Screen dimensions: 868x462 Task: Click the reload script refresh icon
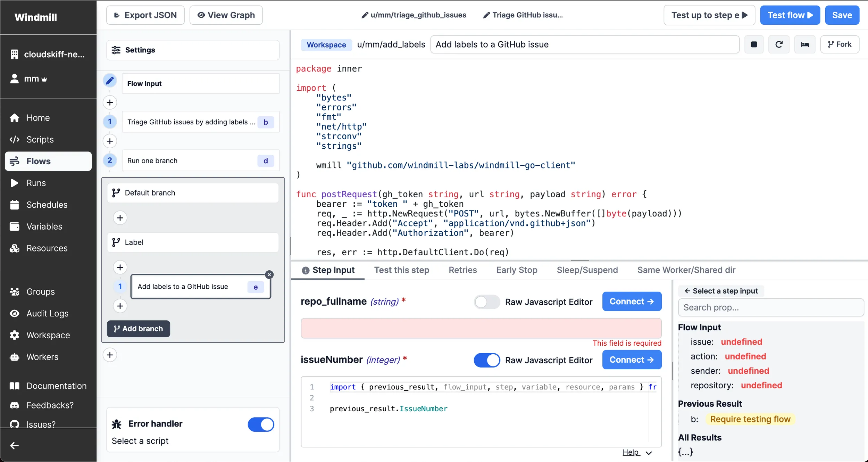779,44
